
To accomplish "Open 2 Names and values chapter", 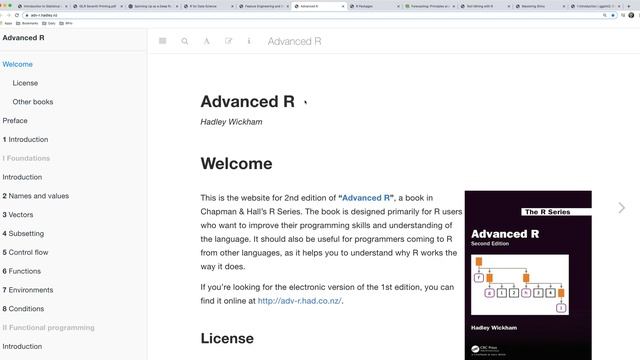I will point(36,196).
